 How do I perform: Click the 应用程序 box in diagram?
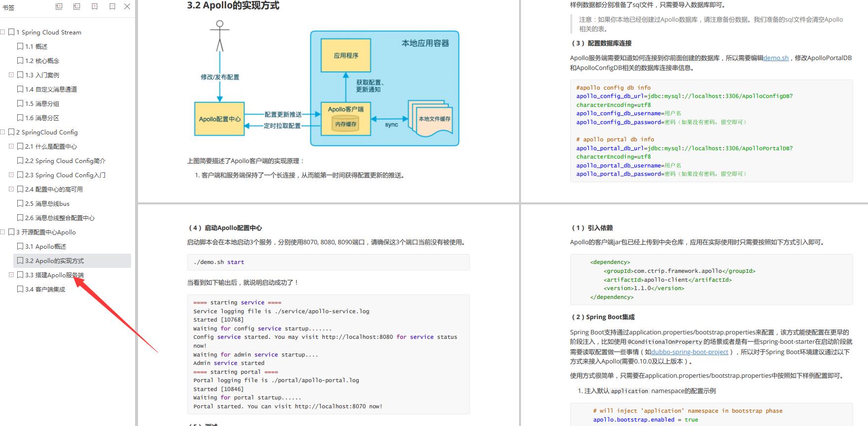(346, 56)
